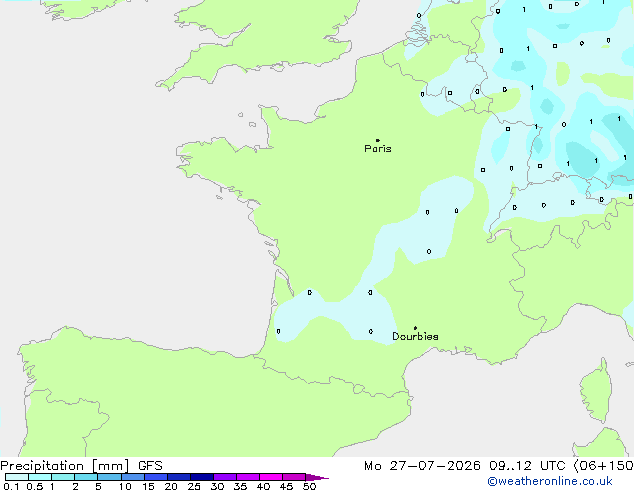Click the 1–2 mm legend swatch
The width and height of the screenshot is (634, 490).
coord(63,477)
